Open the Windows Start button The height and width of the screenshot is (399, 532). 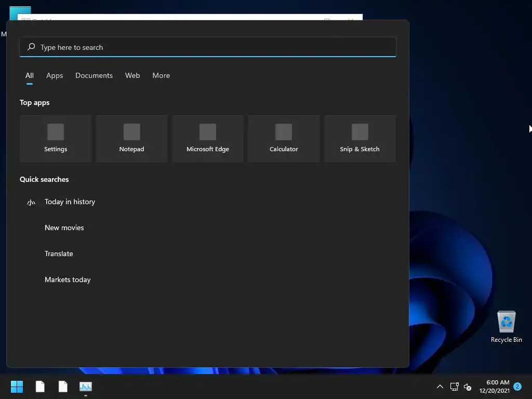tap(17, 387)
